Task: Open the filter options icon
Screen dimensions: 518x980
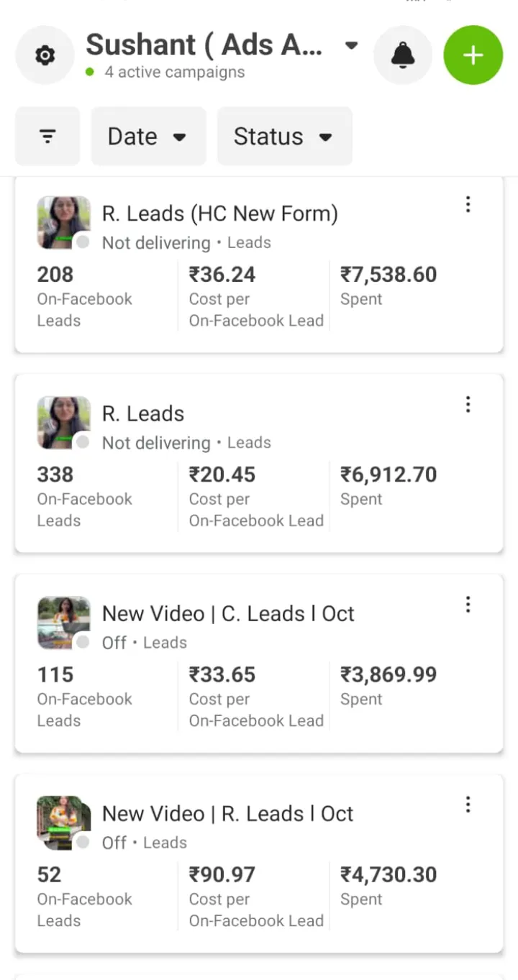Action: pos(47,137)
